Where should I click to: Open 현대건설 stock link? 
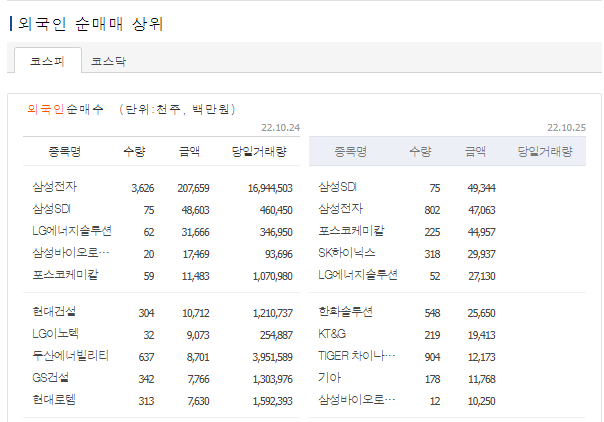click(x=54, y=311)
